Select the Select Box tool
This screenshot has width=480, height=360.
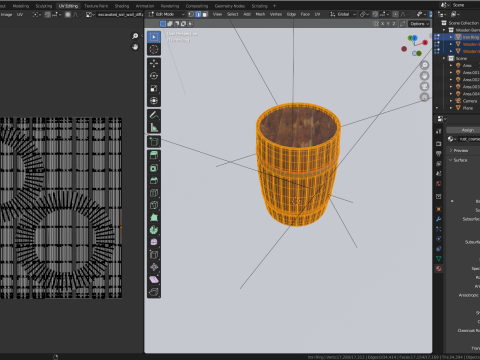[x=154, y=37]
